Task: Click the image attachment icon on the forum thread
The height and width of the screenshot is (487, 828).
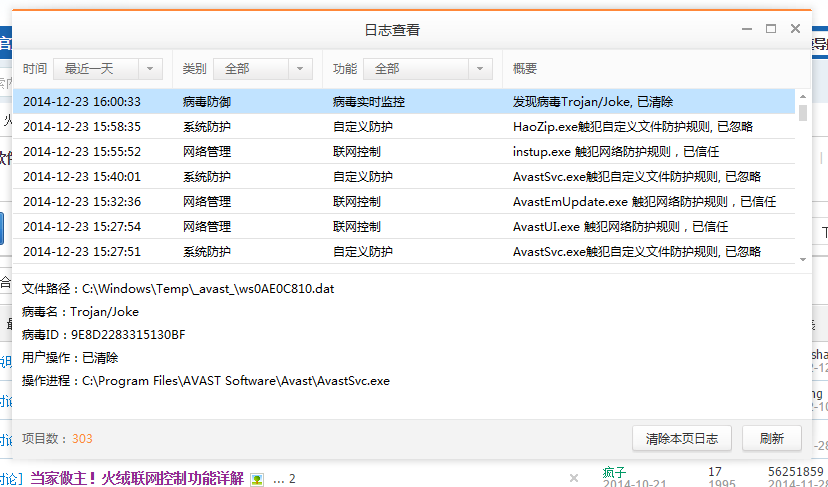Action: pyautogui.click(x=257, y=480)
